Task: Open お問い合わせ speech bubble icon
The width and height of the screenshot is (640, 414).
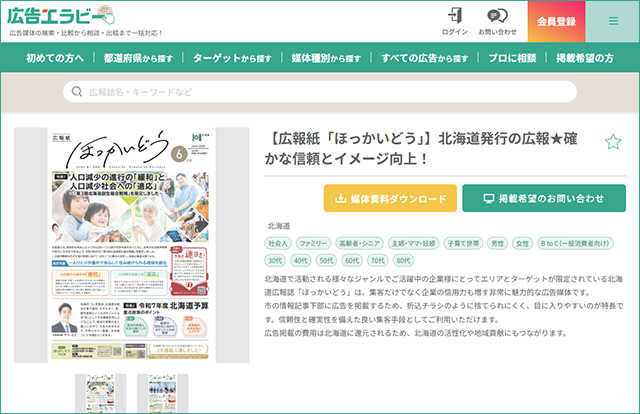Action: [496, 15]
